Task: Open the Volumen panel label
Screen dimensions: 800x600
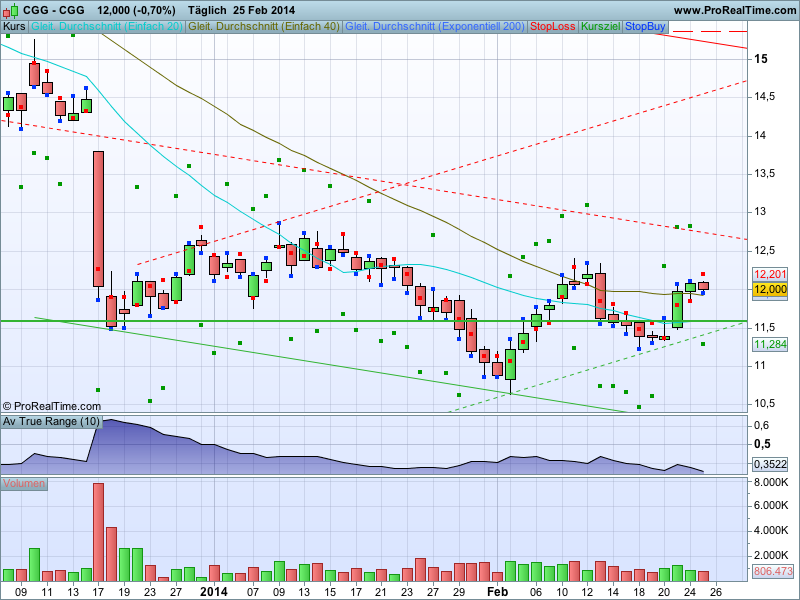Action: (24, 484)
